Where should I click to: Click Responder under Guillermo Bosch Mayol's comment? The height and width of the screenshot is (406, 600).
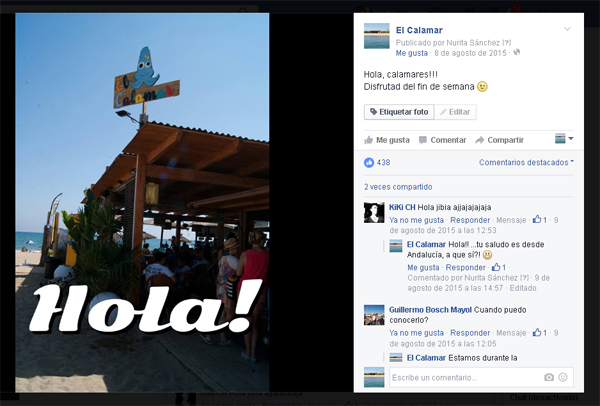[x=470, y=333]
